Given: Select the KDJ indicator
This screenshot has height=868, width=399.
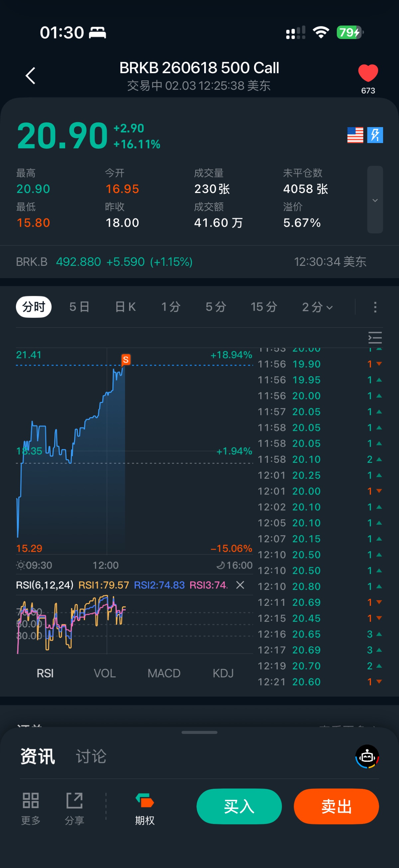Looking at the screenshot, I should (223, 673).
